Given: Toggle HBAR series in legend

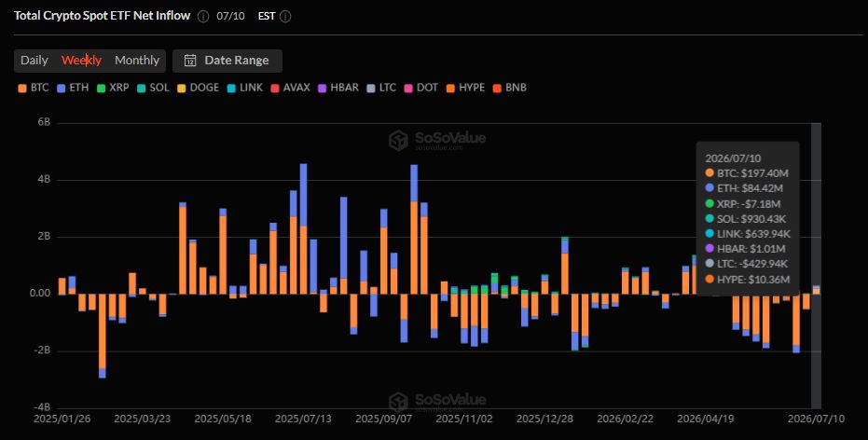Looking at the screenshot, I should (338, 88).
